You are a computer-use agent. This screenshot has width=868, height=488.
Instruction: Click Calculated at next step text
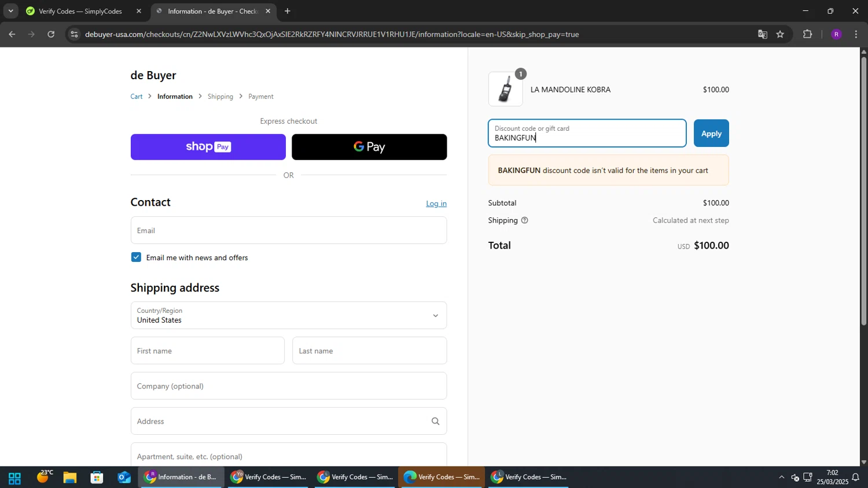pyautogui.click(x=690, y=220)
